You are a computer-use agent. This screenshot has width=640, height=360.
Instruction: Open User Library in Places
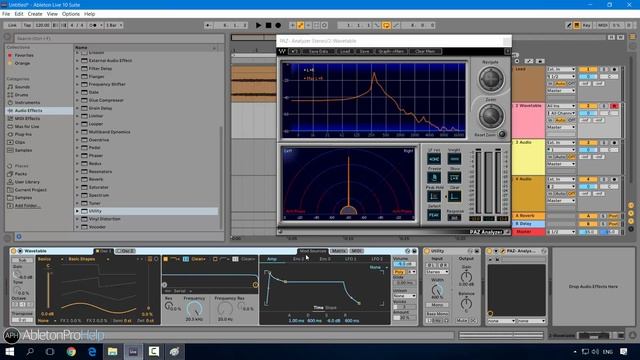click(27, 182)
